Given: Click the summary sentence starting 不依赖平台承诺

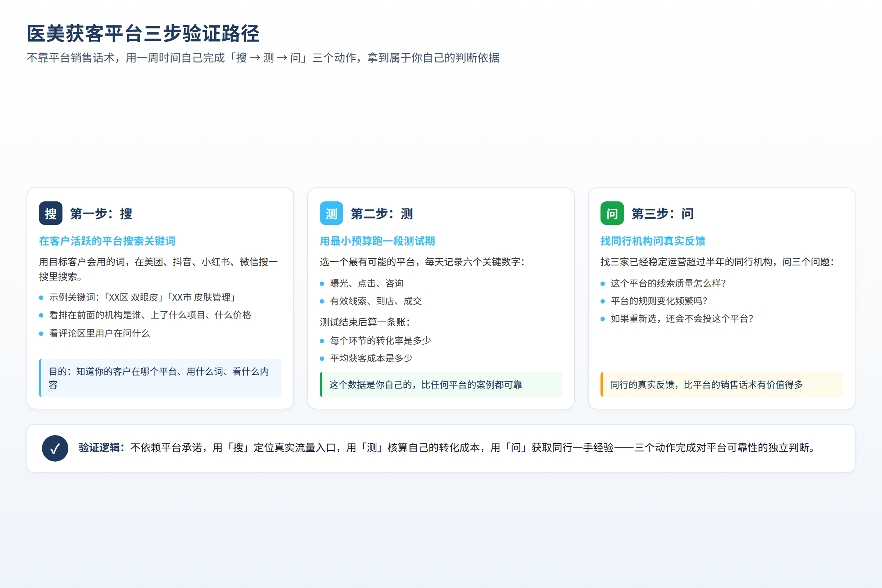Looking at the screenshot, I should point(473,448).
